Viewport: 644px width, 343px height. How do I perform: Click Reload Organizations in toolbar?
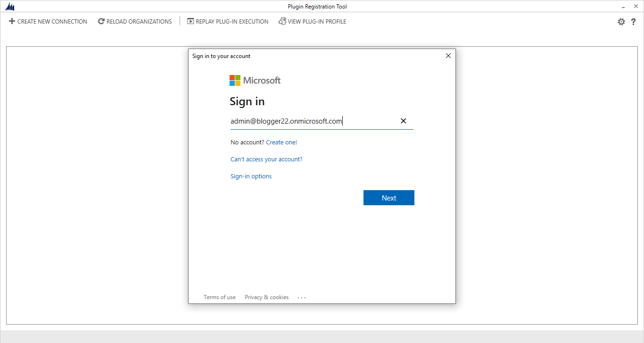point(135,21)
